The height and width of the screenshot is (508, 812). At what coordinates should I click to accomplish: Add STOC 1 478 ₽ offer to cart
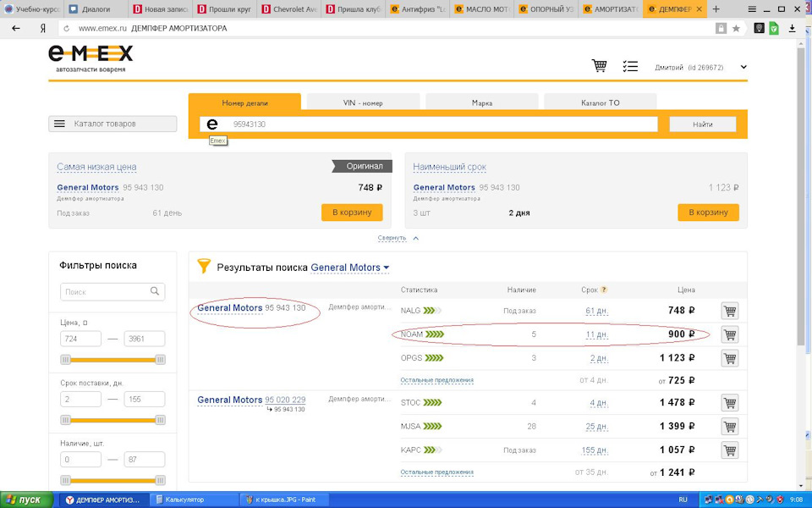(730, 403)
